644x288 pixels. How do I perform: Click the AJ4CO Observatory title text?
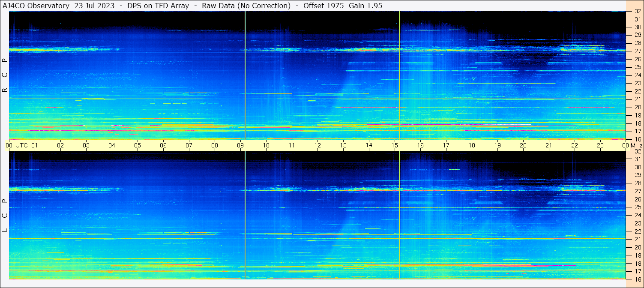(x=36, y=6)
